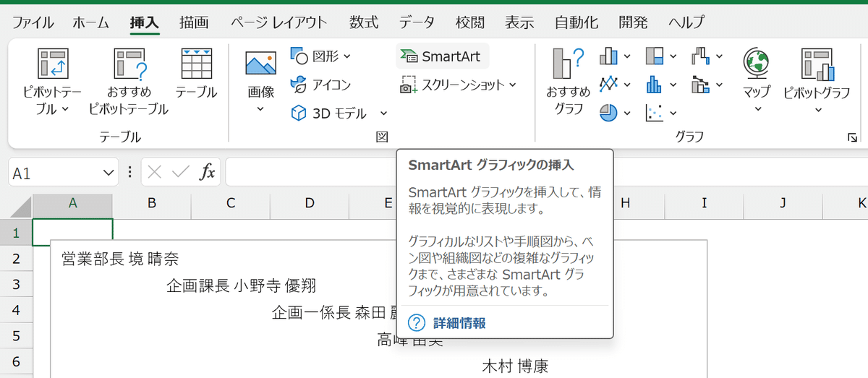Select cell A1
The width and height of the screenshot is (868, 378).
click(72, 232)
